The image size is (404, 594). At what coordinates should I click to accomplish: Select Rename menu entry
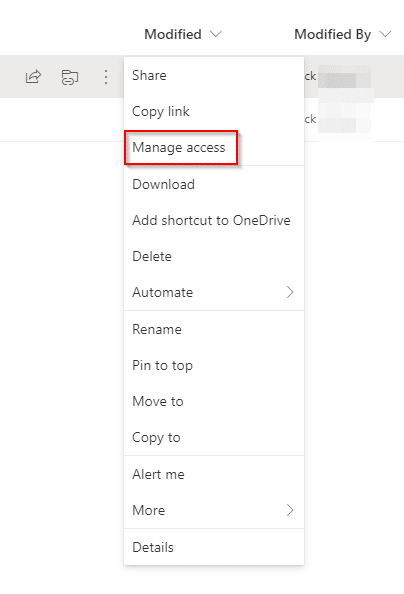tap(214, 329)
